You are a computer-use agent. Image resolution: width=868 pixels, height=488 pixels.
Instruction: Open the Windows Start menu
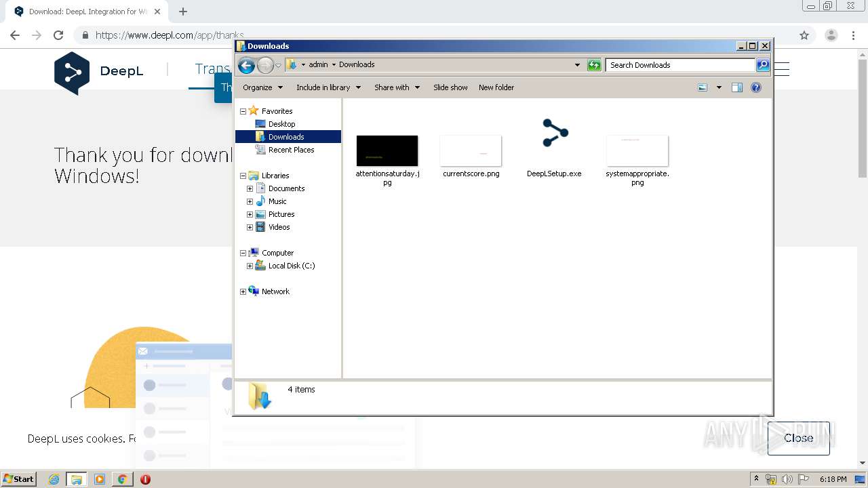click(x=19, y=479)
